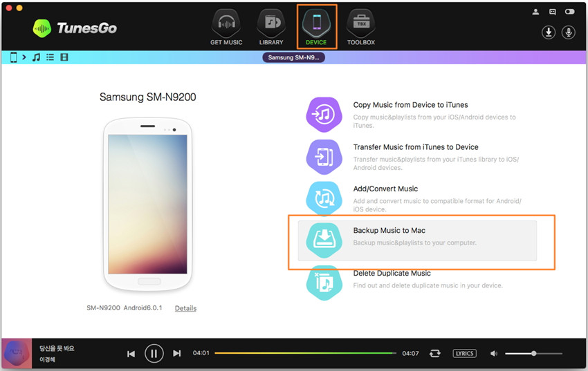
Task: Click the microphone record icon
Action: pos(568,32)
